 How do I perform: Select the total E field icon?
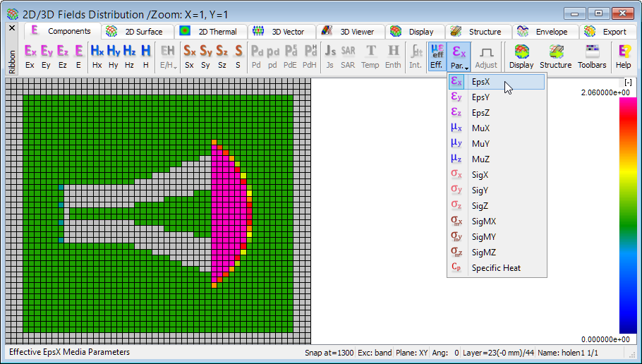(78, 56)
